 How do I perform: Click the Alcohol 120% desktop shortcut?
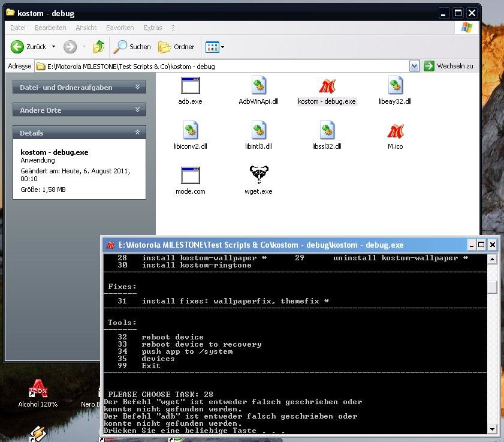[38, 393]
